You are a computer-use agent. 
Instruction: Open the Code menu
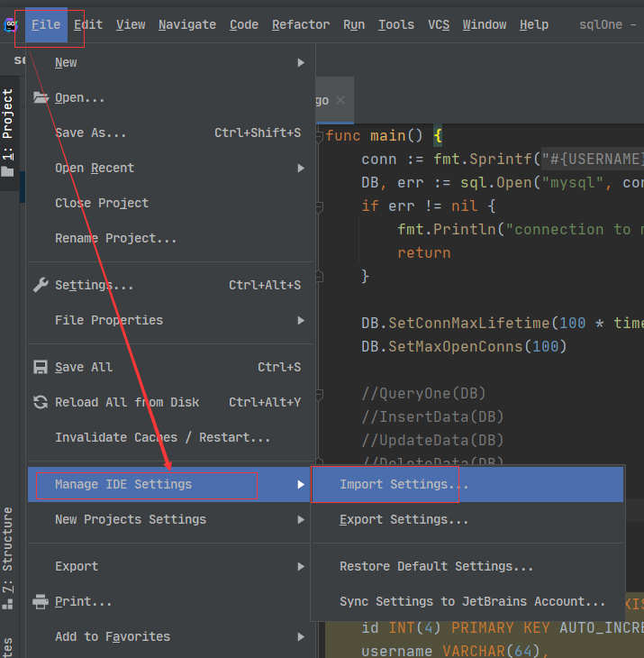click(244, 24)
